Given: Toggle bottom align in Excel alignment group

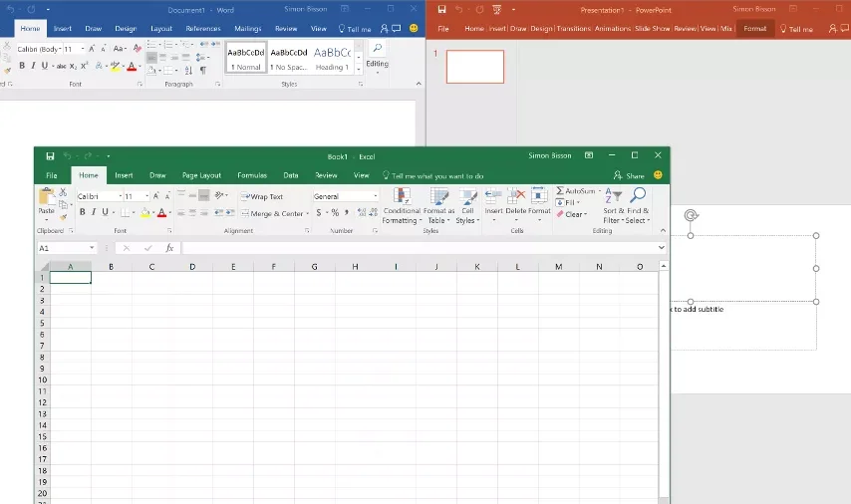Looking at the screenshot, I should point(204,196).
